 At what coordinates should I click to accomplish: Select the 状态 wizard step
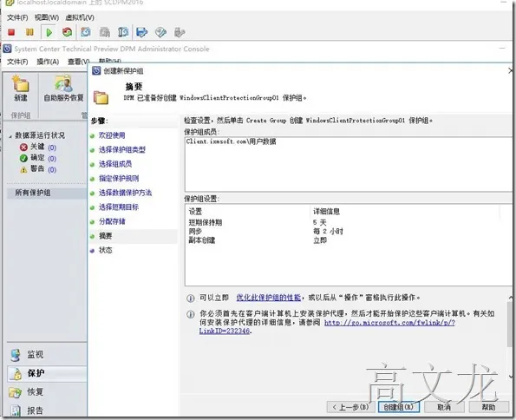(x=105, y=251)
